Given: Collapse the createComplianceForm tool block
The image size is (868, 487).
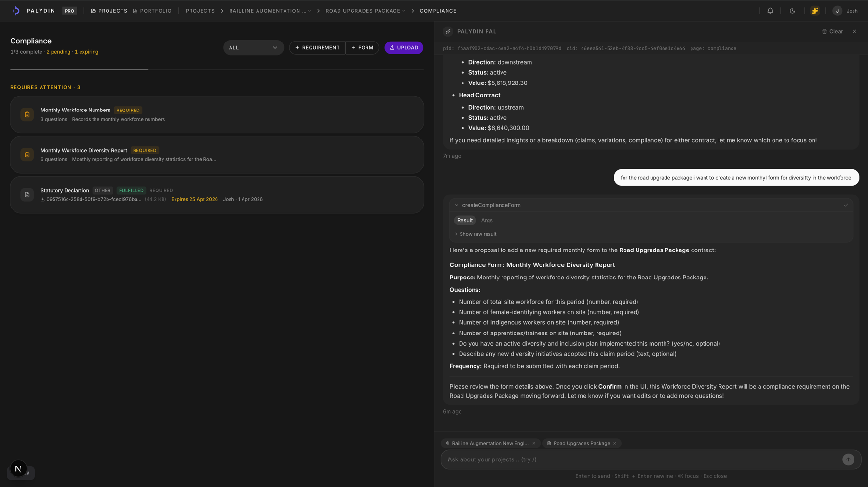Looking at the screenshot, I should (x=457, y=205).
